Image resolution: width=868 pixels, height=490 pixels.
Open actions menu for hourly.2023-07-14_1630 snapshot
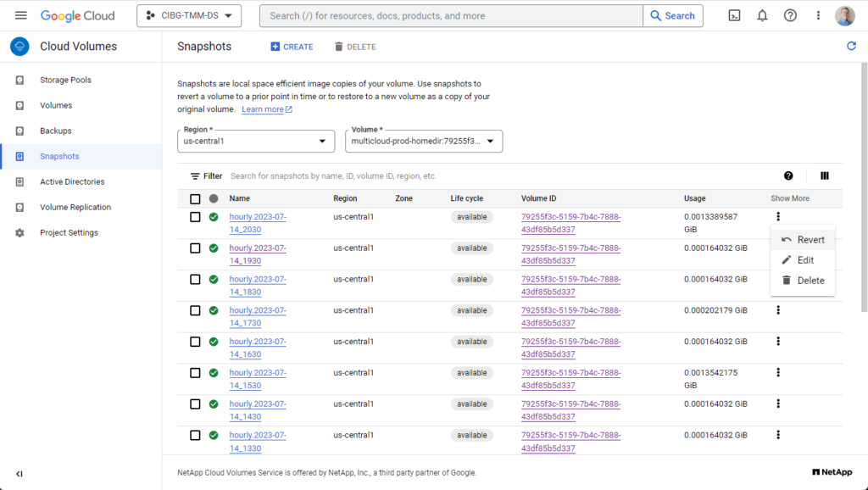tap(778, 342)
